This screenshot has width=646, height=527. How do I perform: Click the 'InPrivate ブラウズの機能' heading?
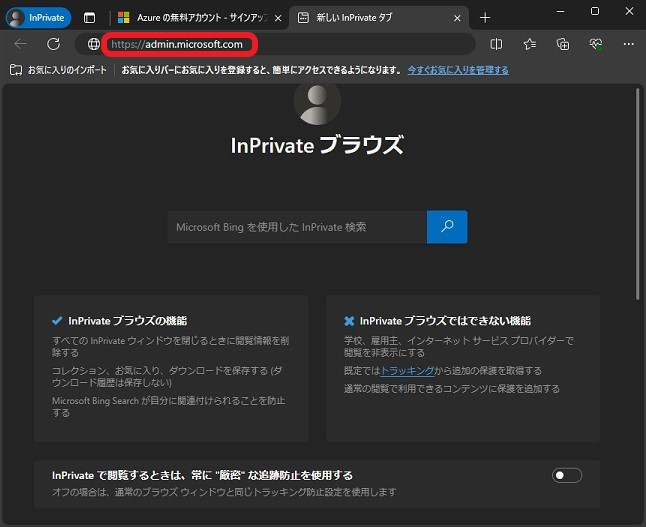[x=128, y=321]
